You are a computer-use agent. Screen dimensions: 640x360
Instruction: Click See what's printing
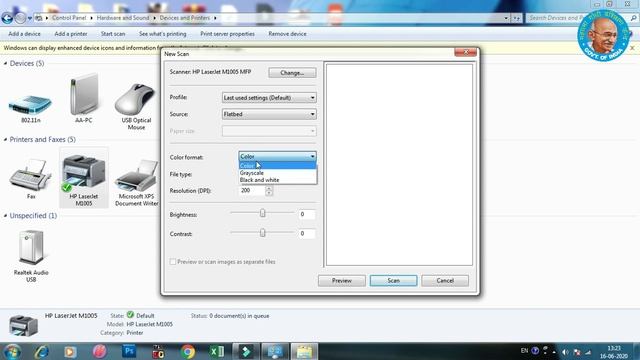coord(162,34)
